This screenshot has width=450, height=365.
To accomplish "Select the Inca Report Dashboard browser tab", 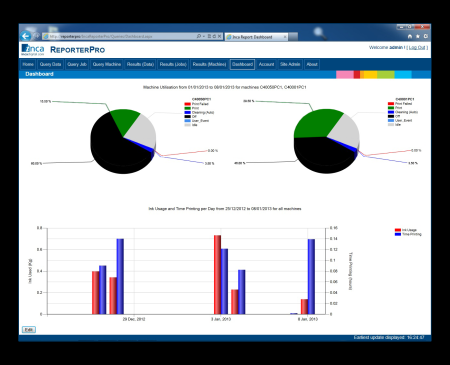I will 256,37.
